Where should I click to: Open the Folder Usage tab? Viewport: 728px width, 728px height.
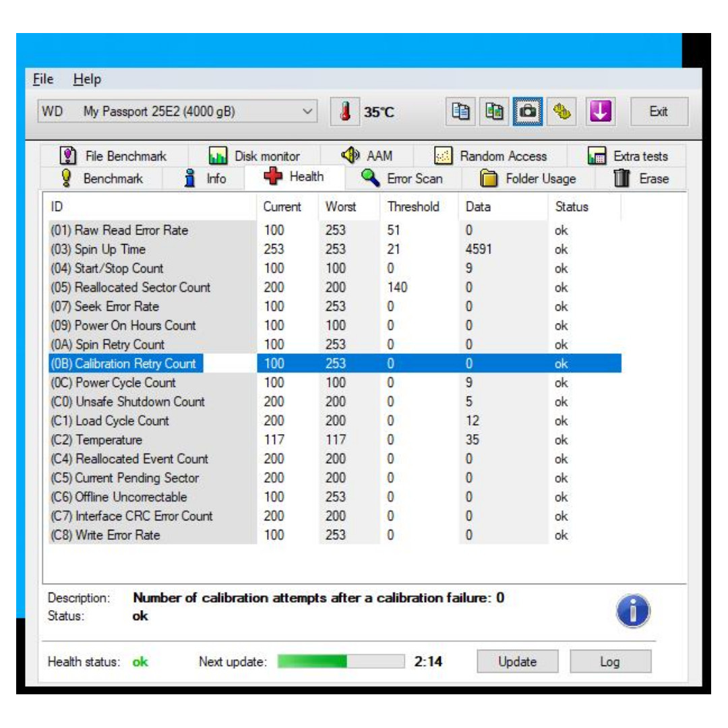click(528, 179)
